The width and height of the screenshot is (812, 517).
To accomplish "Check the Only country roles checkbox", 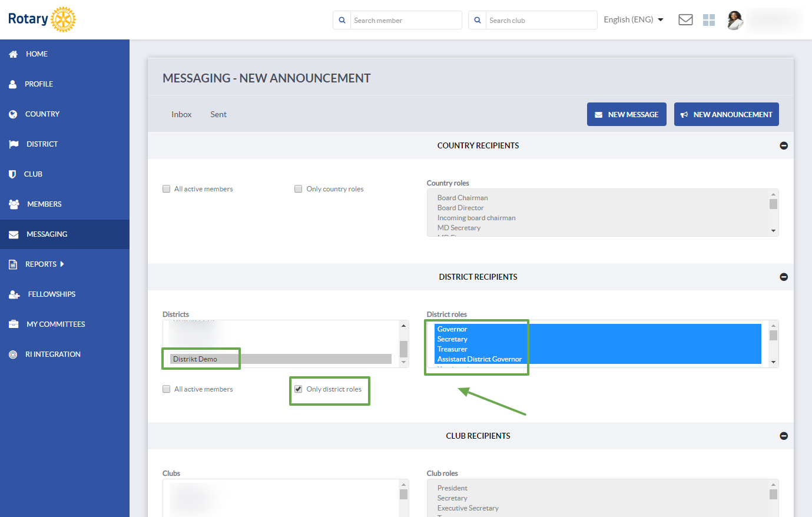I will (x=299, y=189).
